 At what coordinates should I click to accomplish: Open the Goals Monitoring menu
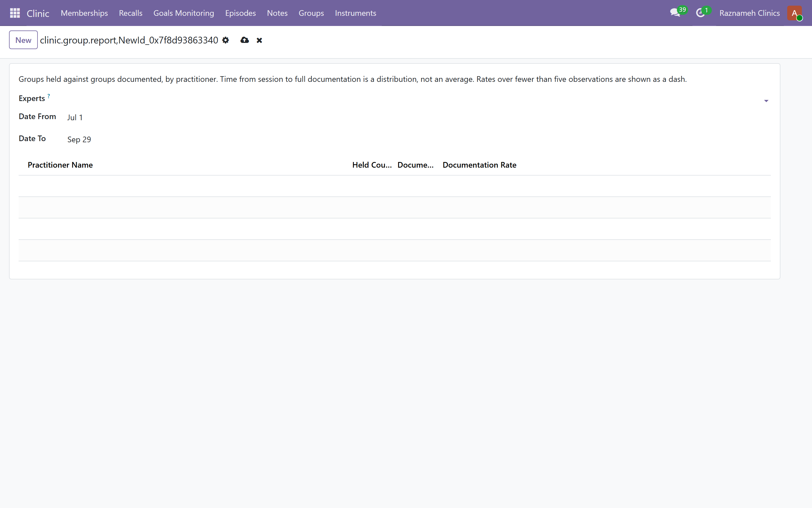[x=184, y=13]
